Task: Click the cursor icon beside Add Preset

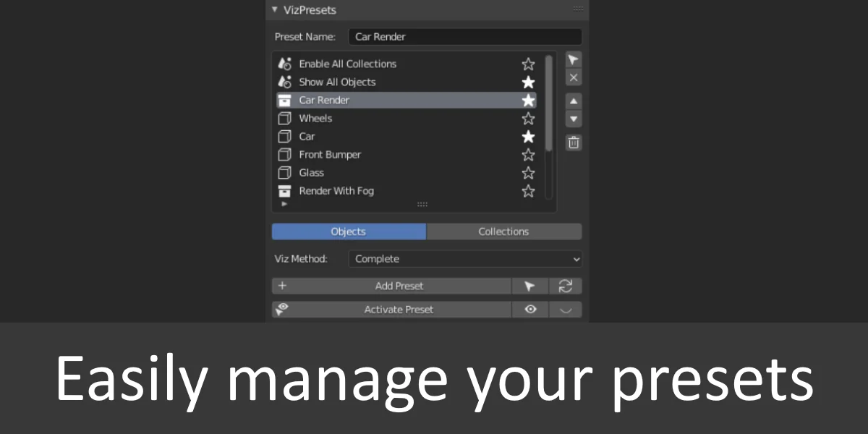Action: click(530, 286)
